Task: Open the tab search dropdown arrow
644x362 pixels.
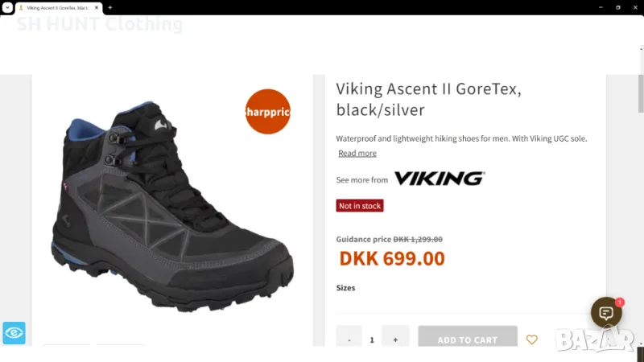Action: click(6, 7)
